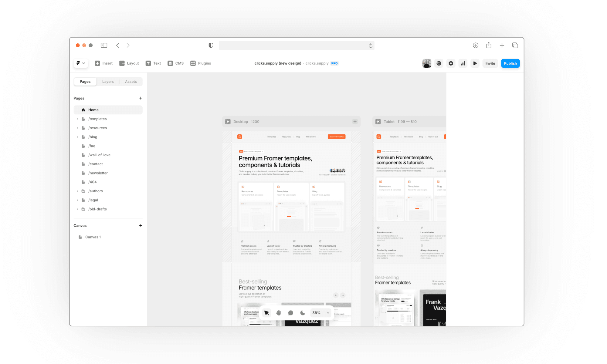Switch to the Assets tab
The width and height of the screenshot is (607, 364).
coord(131,82)
